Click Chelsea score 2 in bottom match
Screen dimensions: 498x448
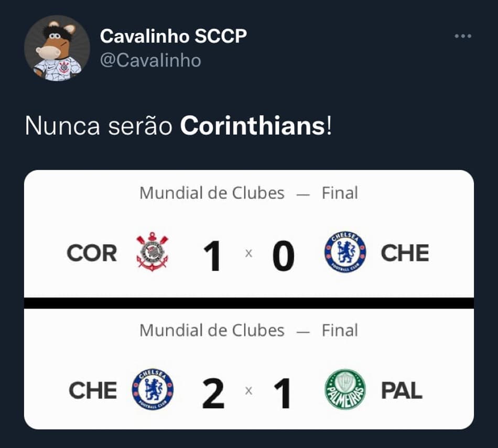pos(213,393)
